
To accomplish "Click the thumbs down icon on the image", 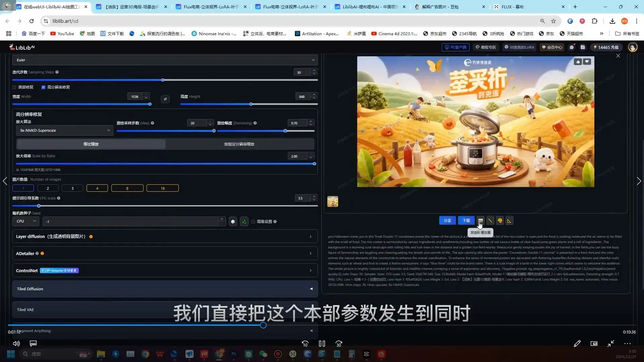I will 587,62.
